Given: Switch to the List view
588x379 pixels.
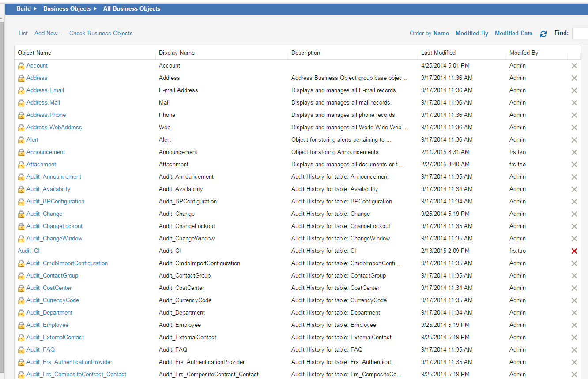Looking at the screenshot, I should [23, 33].
